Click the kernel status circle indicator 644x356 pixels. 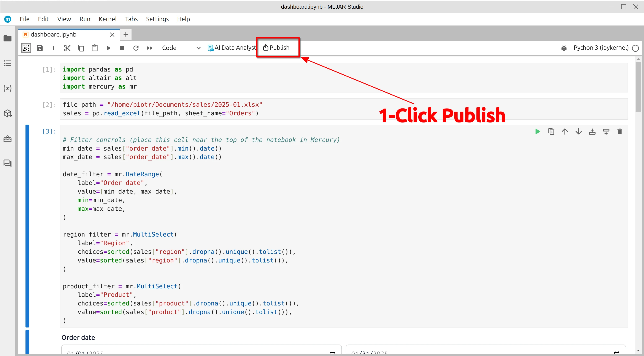pyautogui.click(x=635, y=48)
